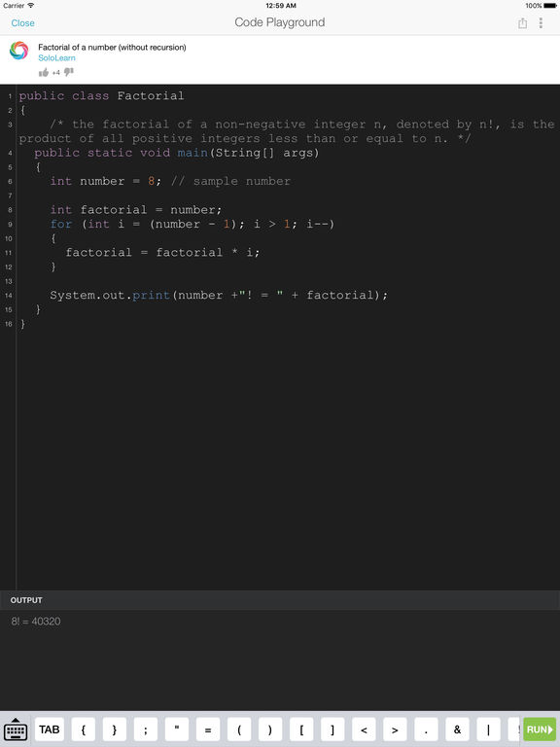Viewport: 560px width, 747px height.
Task: Tap the share icon in header
Action: click(522, 23)
